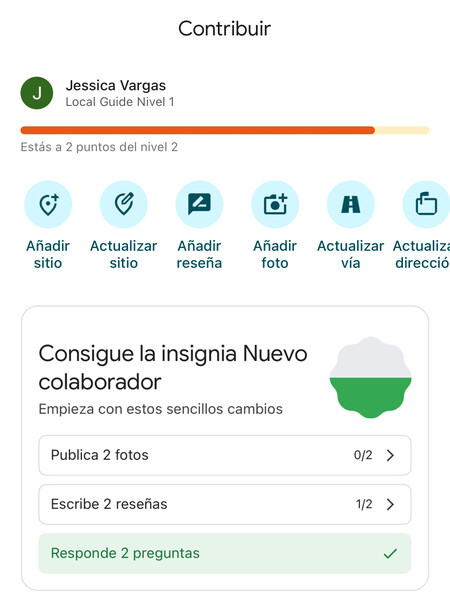Screen dimensions: 450x600
Task: Tap the Actualizar dirección icon
Action: (426, 204)
